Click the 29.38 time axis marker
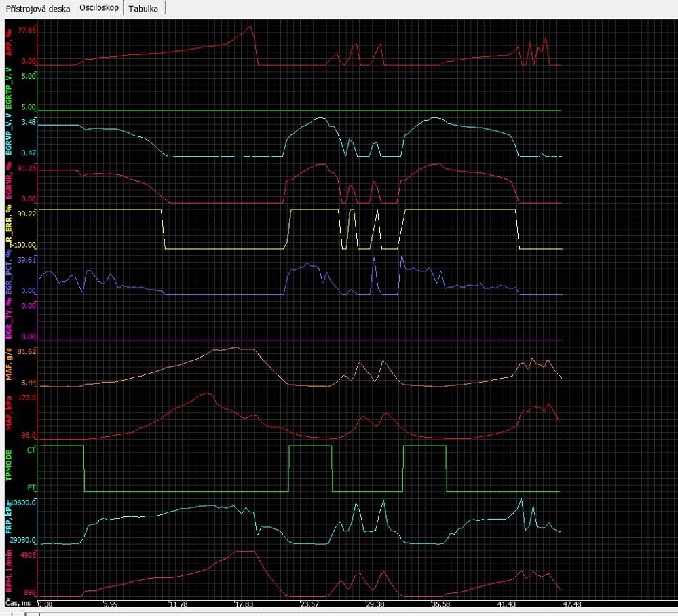 pyautogui.click(x=374, y=603)
